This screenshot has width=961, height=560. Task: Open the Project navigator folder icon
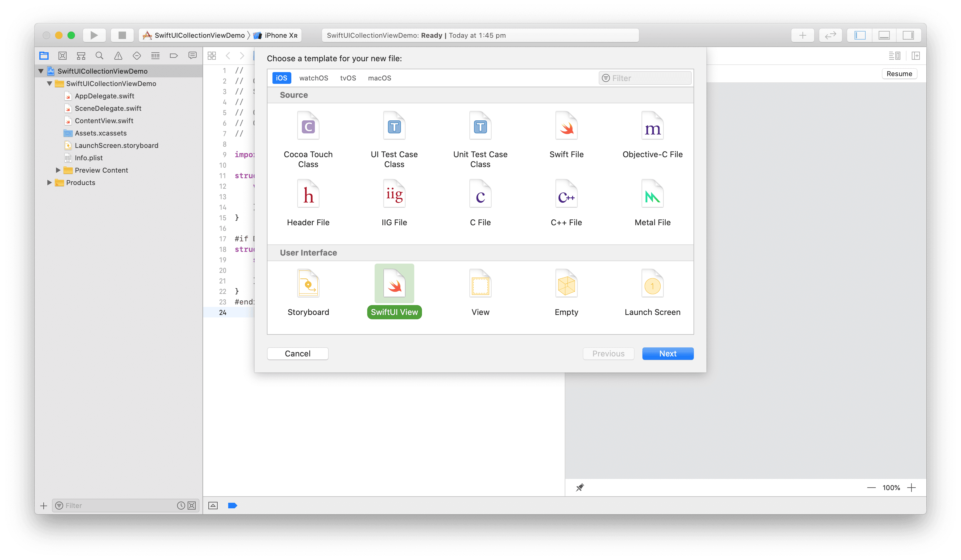(x=44, y=56)
